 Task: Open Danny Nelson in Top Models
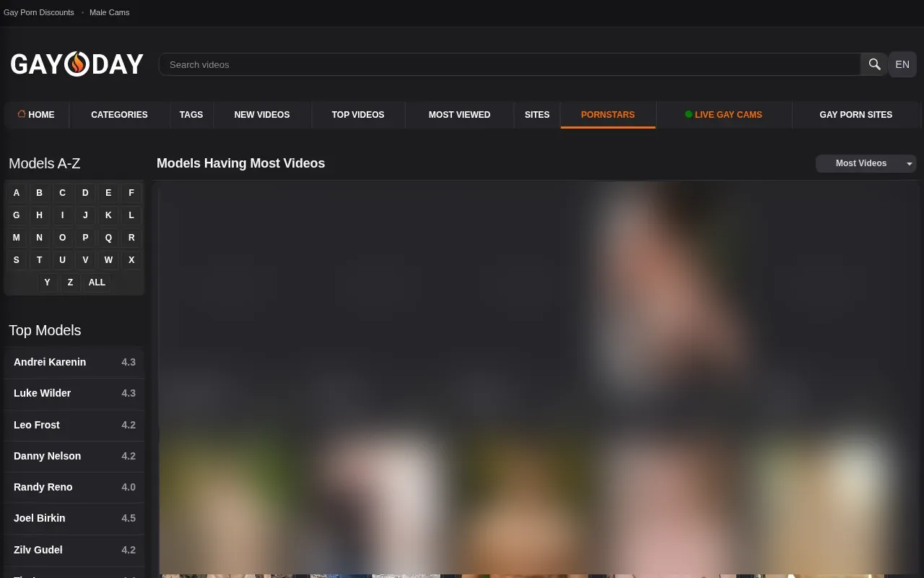pos(74,456)
